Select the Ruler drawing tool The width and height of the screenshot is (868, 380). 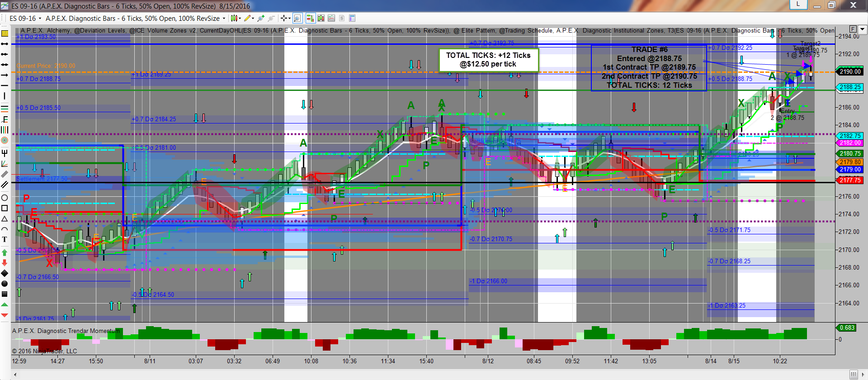5,33
